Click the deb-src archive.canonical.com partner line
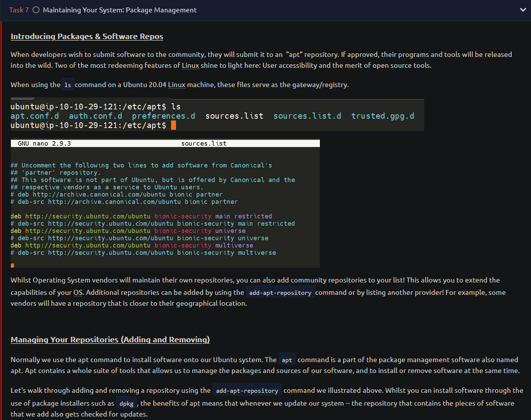 click(x=124, y=201)
